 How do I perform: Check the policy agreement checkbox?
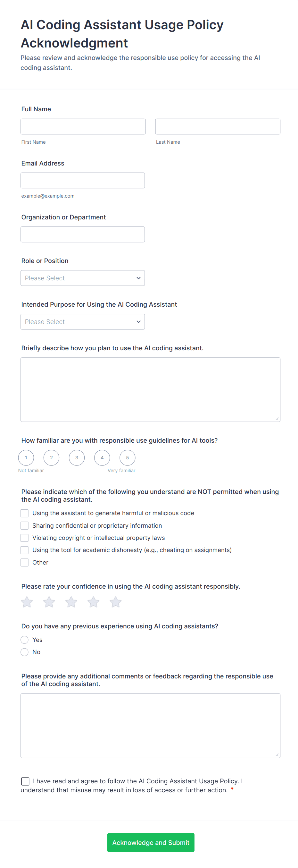[x=25, y=781]
